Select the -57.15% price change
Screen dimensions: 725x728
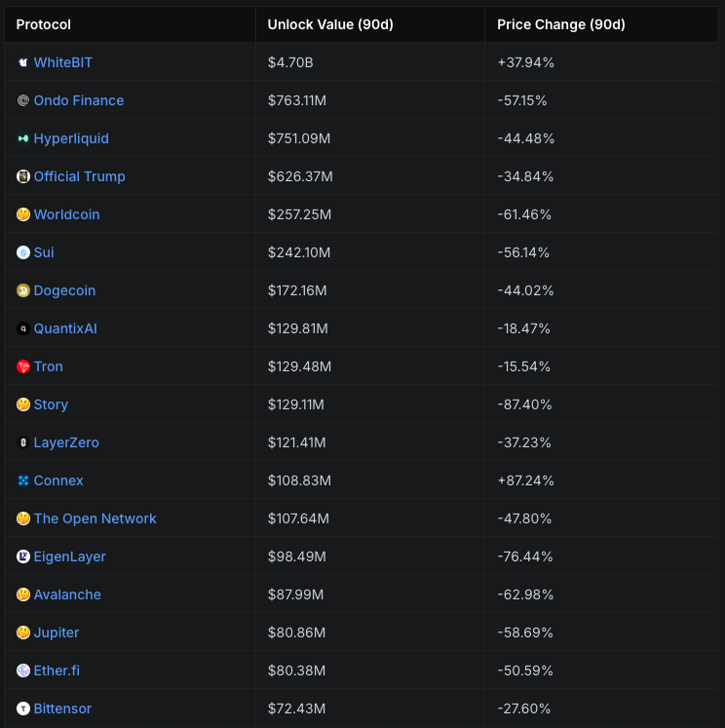click(x=522, y=100)
